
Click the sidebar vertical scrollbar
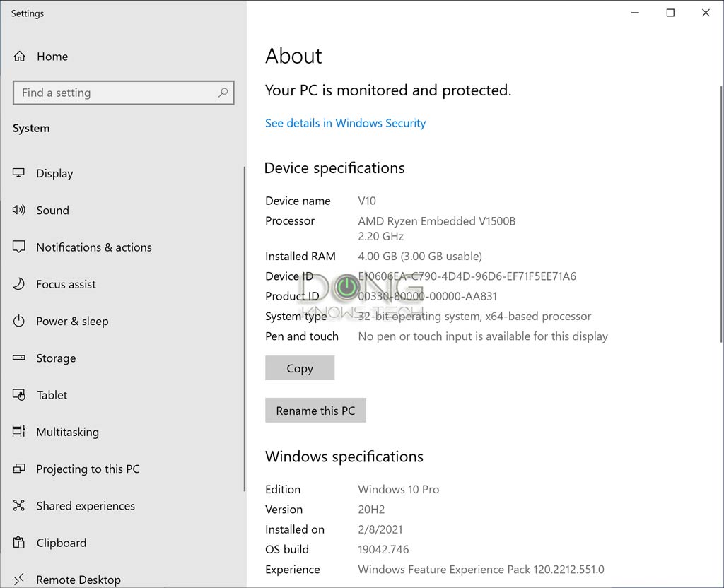[x=244, y=329]
